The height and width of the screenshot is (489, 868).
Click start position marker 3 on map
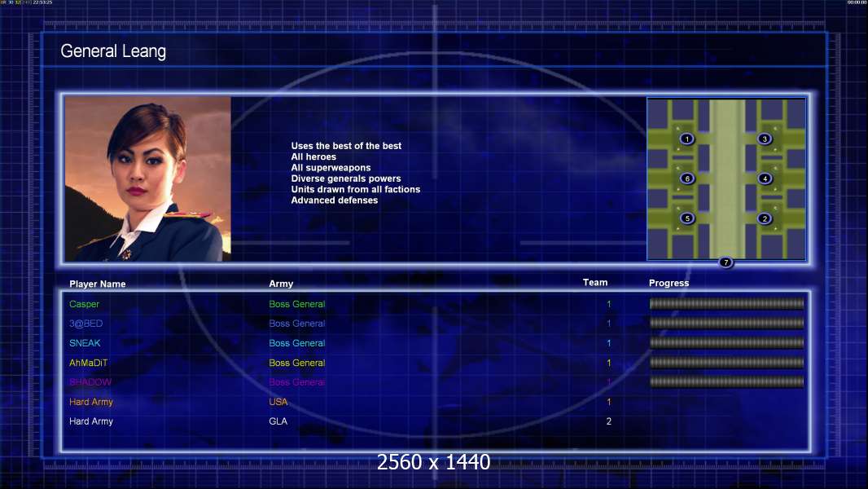coord(765,139)
